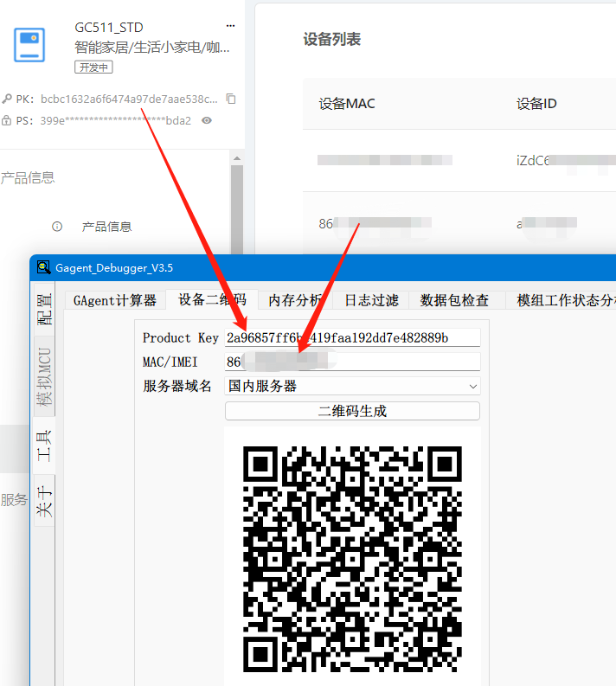Viewport: 616px width, 686px height.
Task: Click the sidebar vertical scrollbar thumb
Action: click(x=237, y=209)
